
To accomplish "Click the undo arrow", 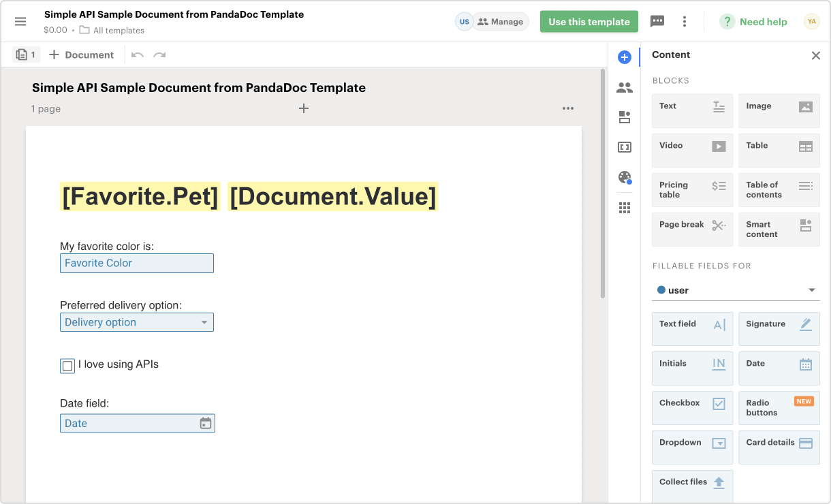I will tap(138, 54).
